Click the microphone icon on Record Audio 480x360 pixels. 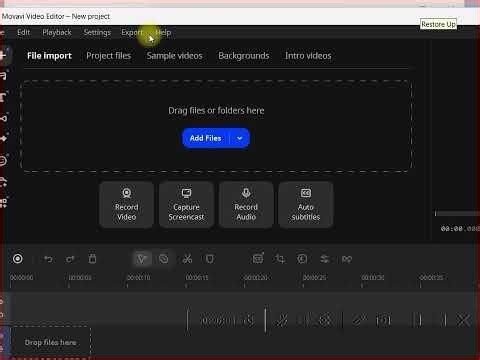(246, 193)
